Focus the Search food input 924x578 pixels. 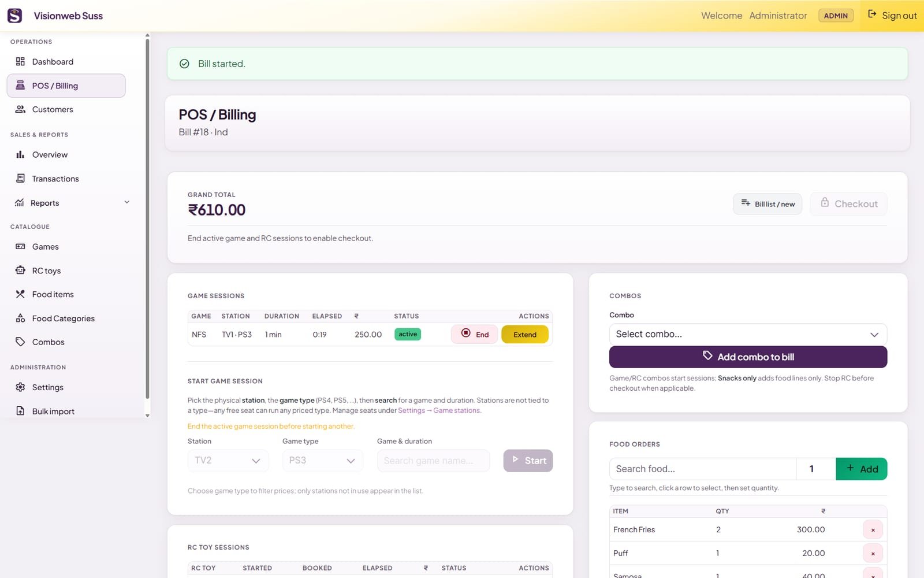702,469
